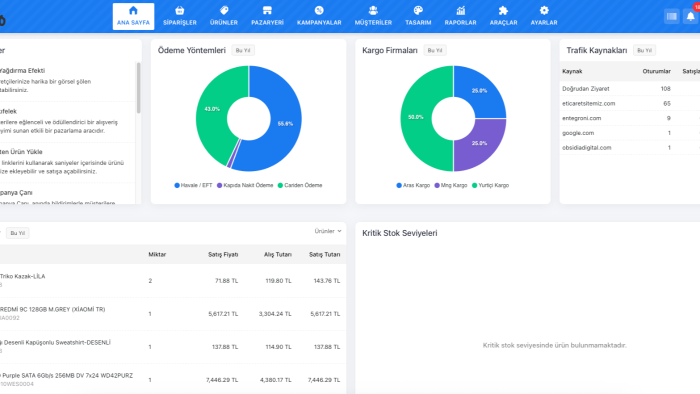This screenshot has width=700, height=394.
Task: Open Tasarım palette icon
Action: 418,11
